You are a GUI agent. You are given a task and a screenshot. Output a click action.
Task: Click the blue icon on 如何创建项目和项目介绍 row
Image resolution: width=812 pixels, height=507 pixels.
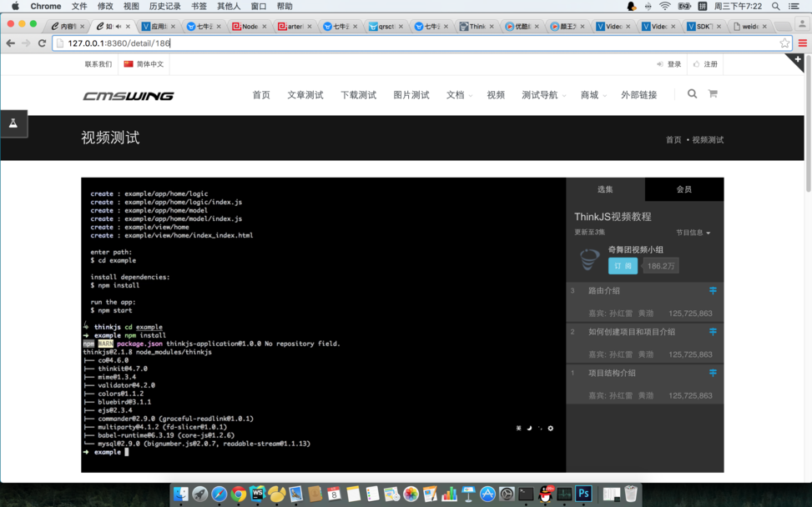(x=713, y=332)
